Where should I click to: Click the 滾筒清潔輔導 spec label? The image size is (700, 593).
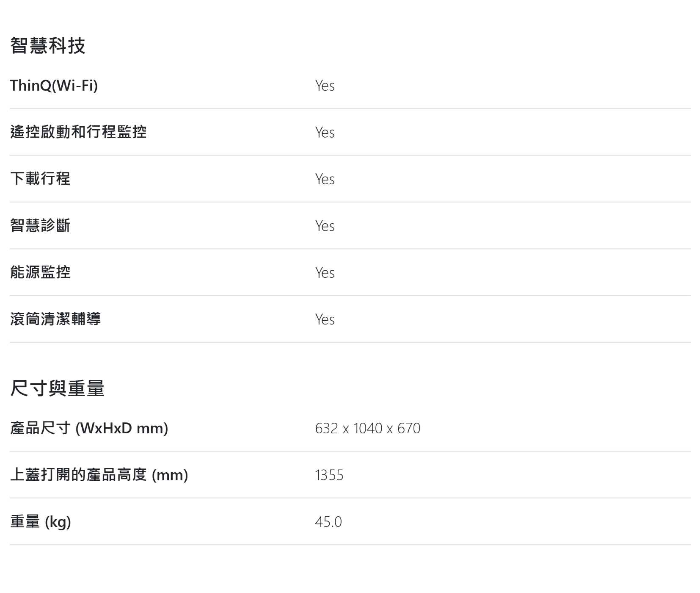point(55,319)
